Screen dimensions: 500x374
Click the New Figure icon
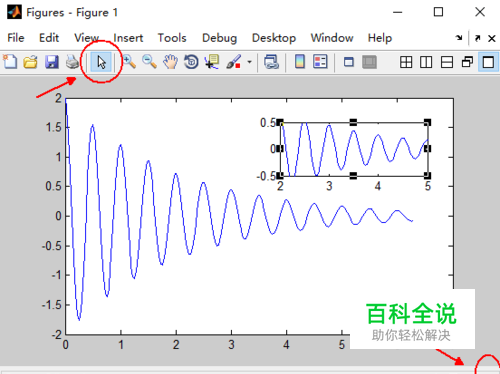[x=10, y=62]
